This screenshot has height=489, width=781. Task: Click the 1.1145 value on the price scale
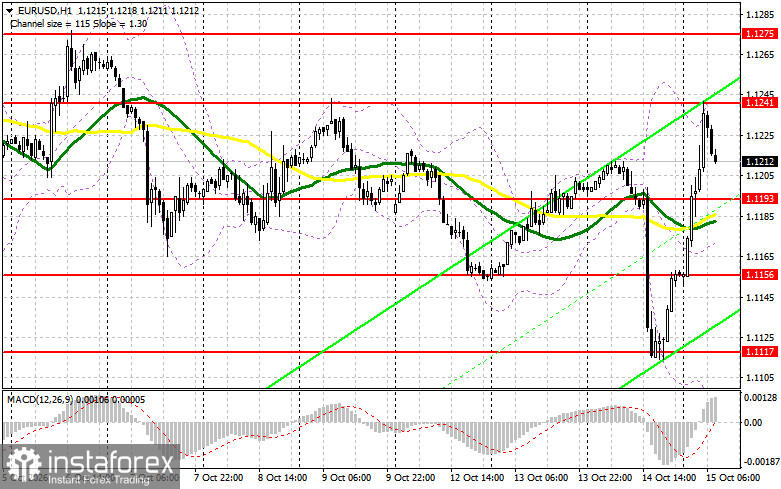760,298
